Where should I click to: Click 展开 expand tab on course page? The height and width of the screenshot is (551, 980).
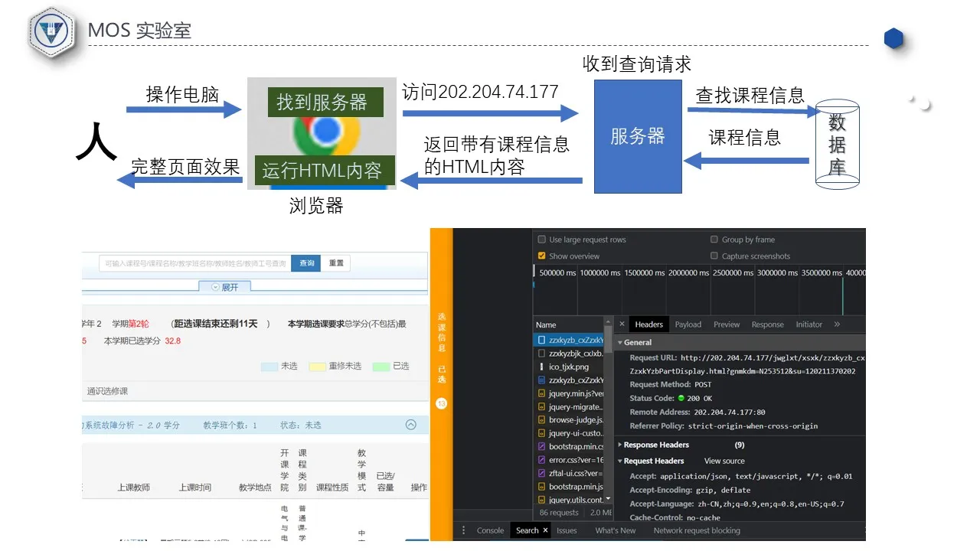(x=224, y=287)
